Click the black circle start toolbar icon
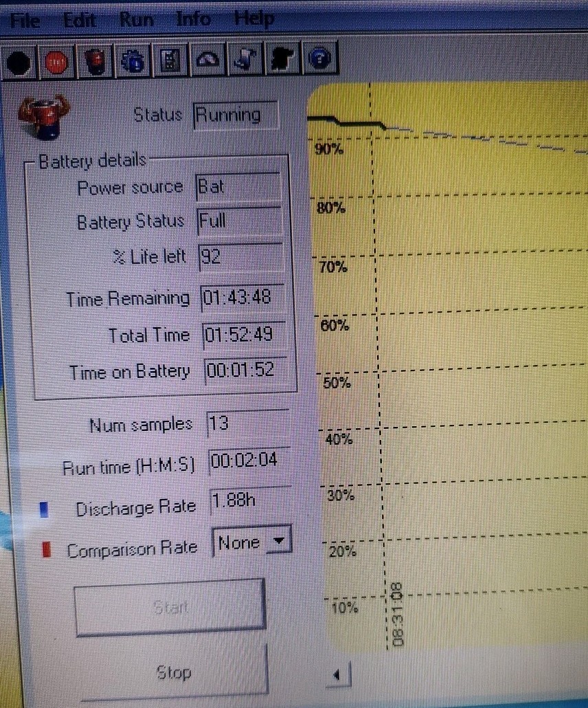 18,63
